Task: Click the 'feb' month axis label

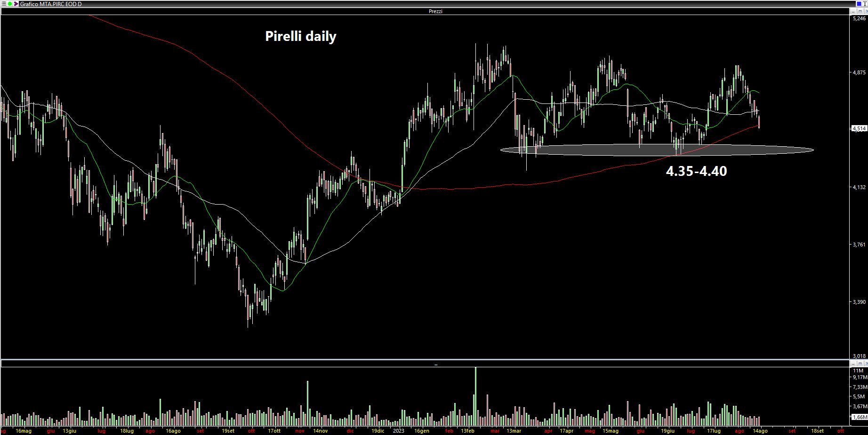Action: (x=449, y=431)
